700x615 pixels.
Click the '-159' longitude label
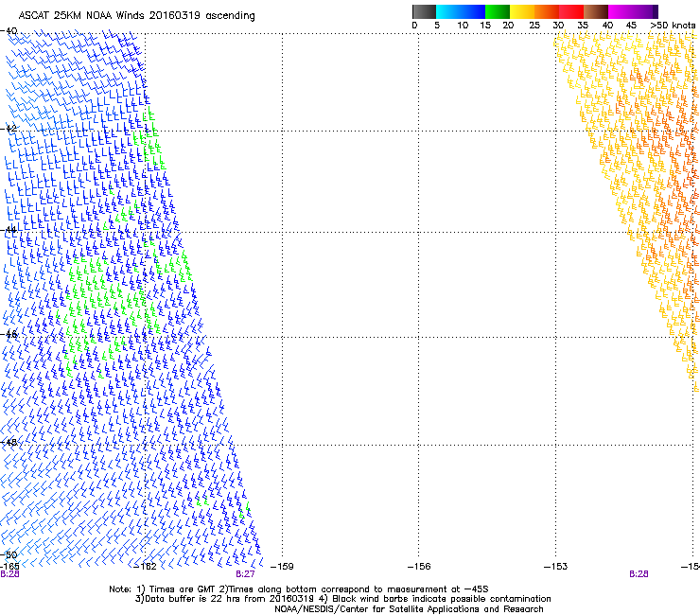pyautogui.click(x=282, y=566)
